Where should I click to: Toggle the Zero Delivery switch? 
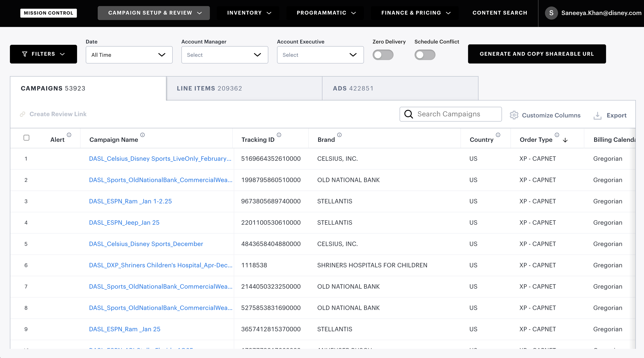click(x=383, y=55)
